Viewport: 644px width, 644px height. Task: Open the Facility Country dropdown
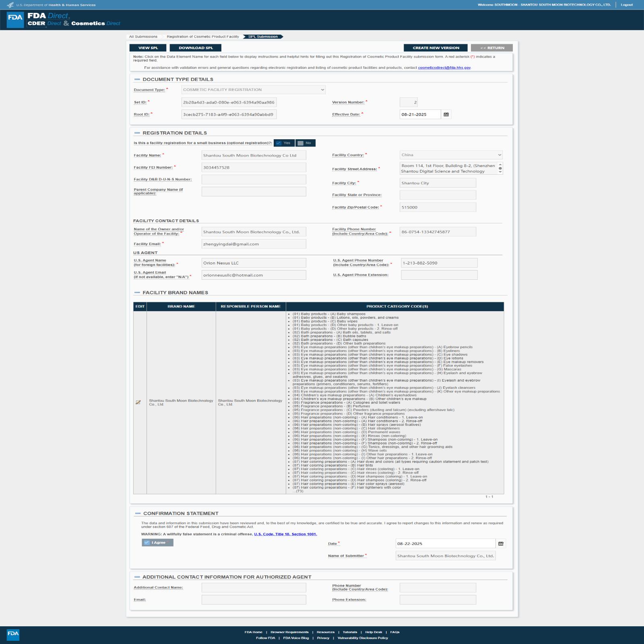451,155
